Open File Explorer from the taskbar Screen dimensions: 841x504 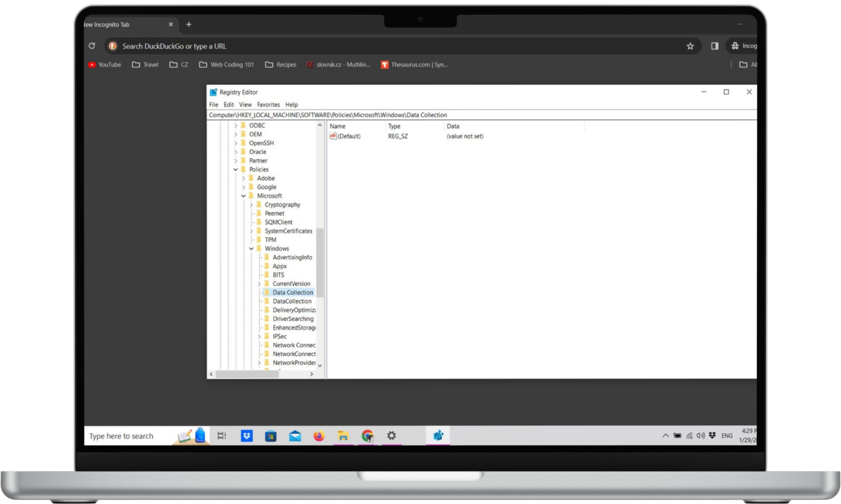pyautogui.click(x=343, y=435)
